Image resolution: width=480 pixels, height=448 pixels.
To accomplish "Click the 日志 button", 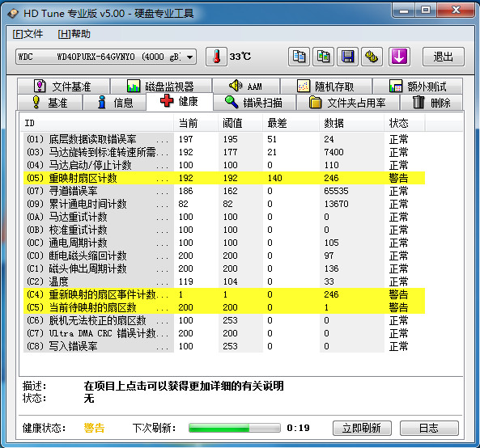I will (x=429, y=428).
